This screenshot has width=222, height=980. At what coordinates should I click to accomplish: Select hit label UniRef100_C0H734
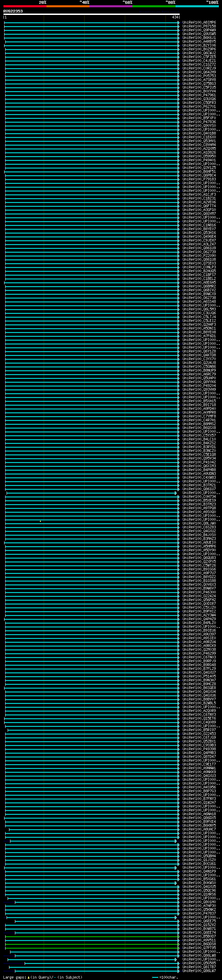tap(199, 496)
